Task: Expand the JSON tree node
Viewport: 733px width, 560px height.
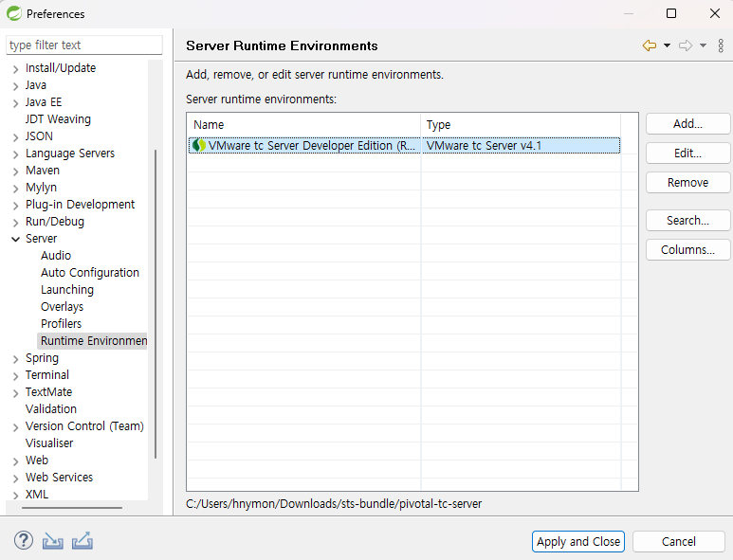Action: pos(15,137)
